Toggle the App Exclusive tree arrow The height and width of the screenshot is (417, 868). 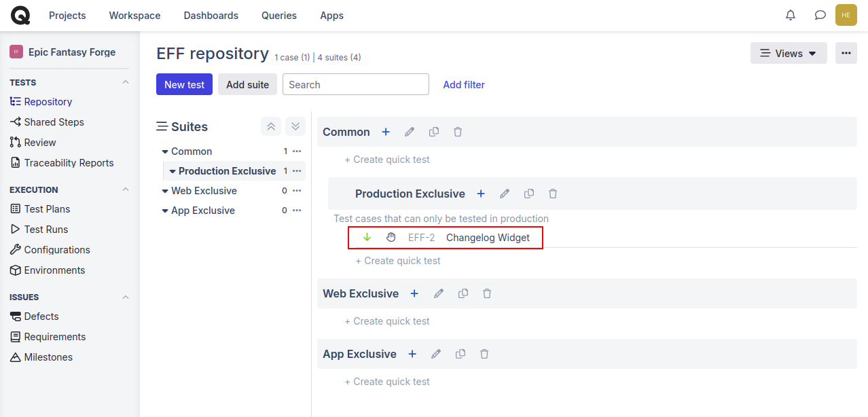(165, 211)
